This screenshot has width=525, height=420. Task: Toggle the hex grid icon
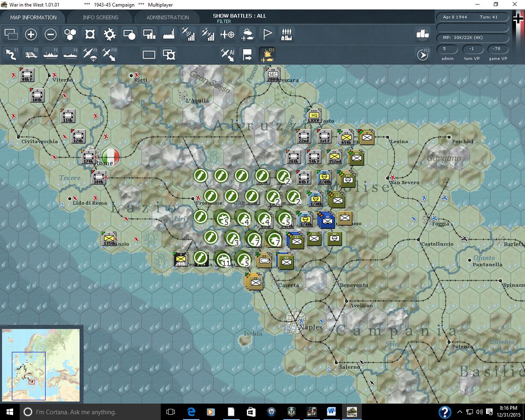point(70,34)
